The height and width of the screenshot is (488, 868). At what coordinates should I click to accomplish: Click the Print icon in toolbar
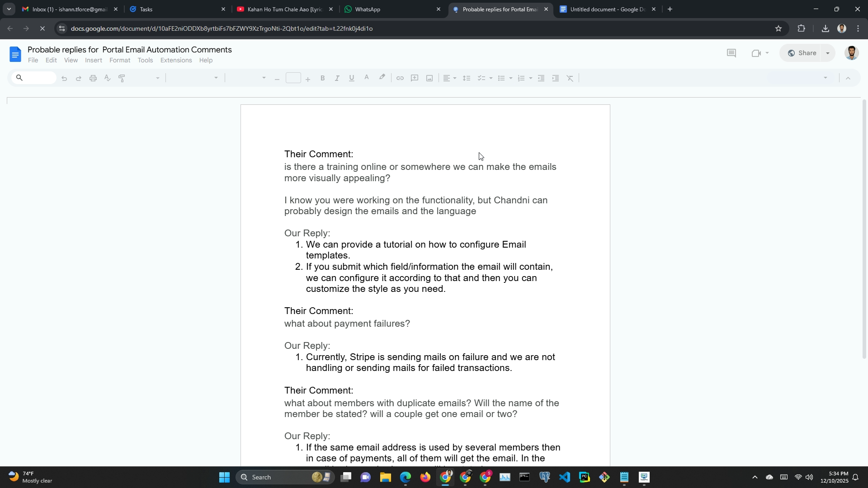93,78
